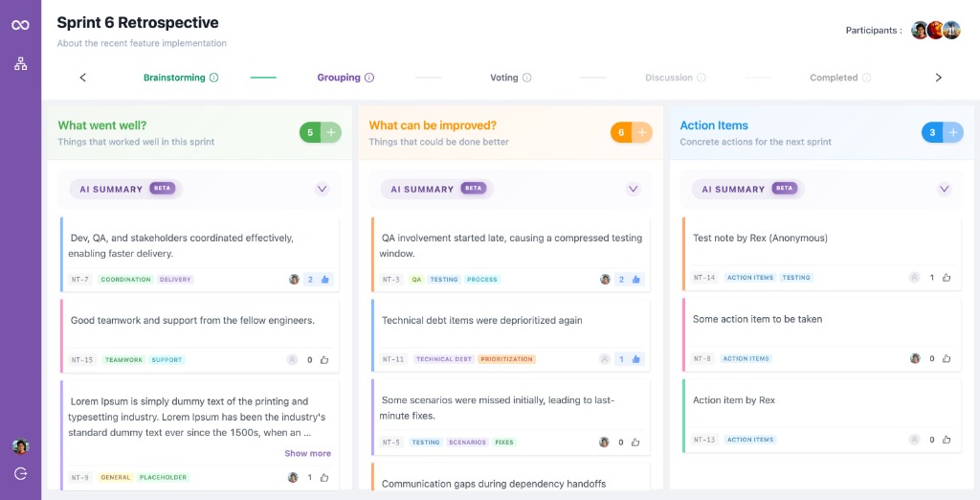Click the TECHNICAL DEBT tag on NT-11
The width and height of the screenshot is (980, 500).
(x=444, y=359)
